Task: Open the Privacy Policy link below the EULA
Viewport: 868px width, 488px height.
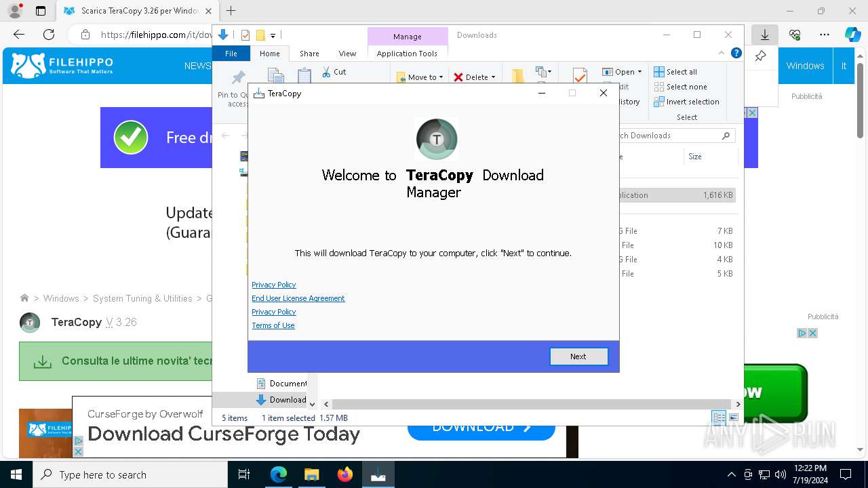Action: point(274,312)
